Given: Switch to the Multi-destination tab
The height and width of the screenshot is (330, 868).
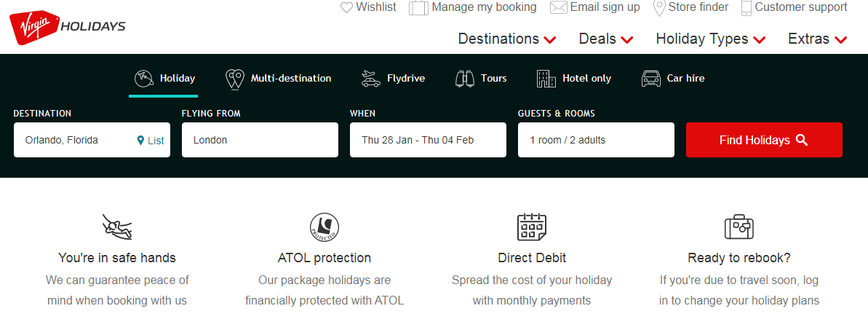Looking at the screenshot, I should (279, 79).
